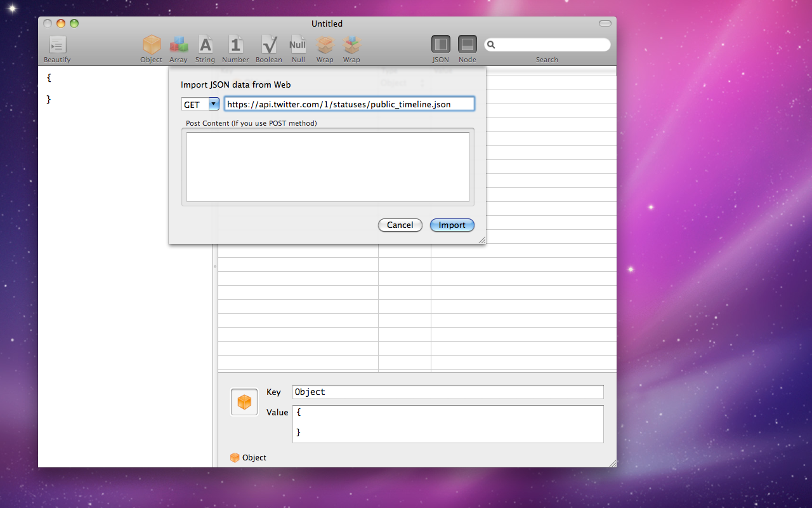
Task: Click inside the Post Content text area
Action: click(327, 166)
